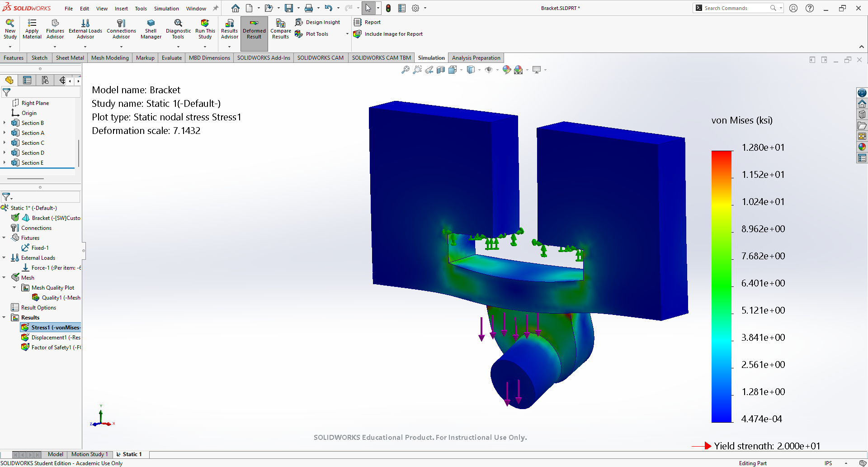The image size is (868, 467).
Task: Open the Options gear icon
Action: 415,8
